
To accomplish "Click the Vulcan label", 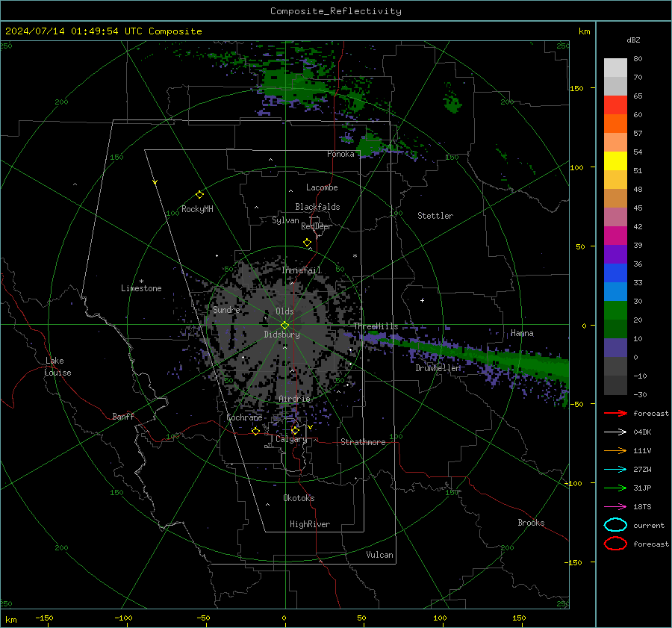I will [380, 555].
